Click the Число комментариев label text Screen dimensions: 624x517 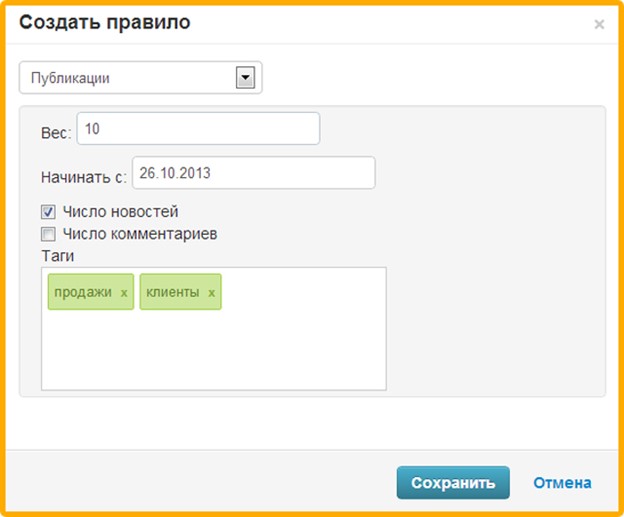pos(140,234)
